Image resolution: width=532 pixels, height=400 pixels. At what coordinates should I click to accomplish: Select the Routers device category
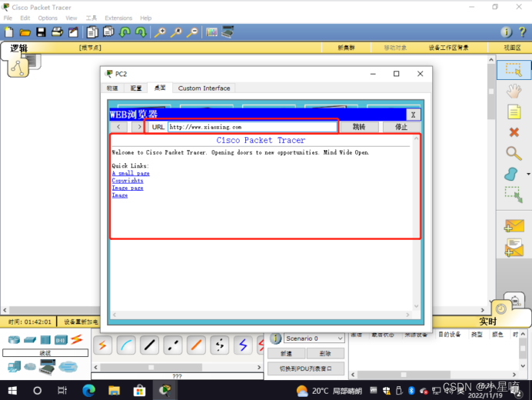[14, 339]
